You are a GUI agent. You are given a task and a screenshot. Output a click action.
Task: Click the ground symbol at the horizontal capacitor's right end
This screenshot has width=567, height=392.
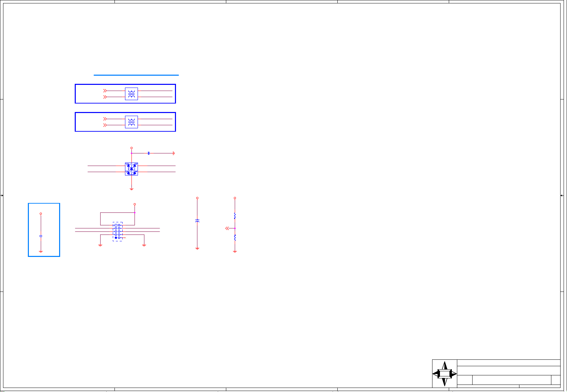(x=174, y=153)
